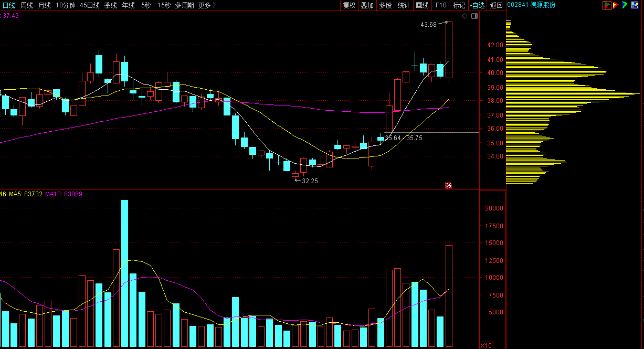Open the 多股 multi-stock view

click(385, 5)
